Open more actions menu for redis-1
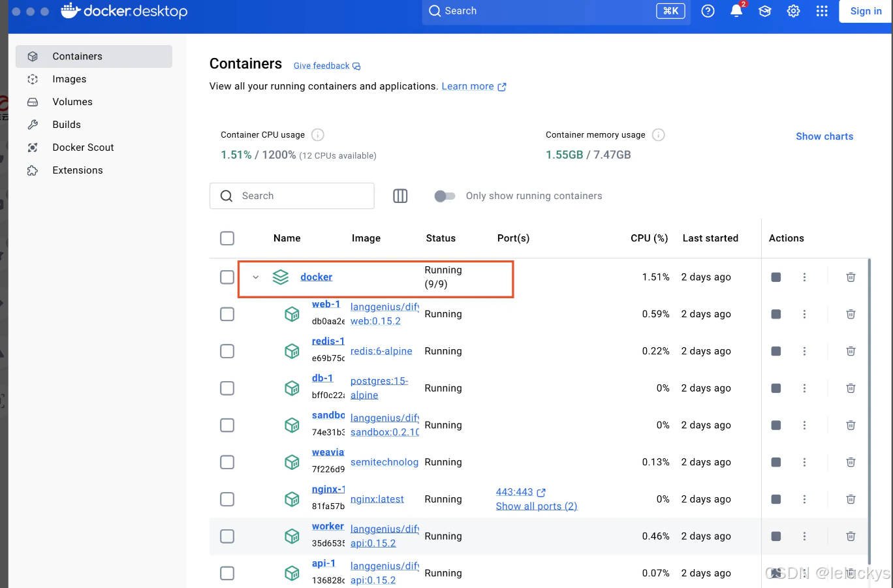This screenshot has height=588, width=893. (804, 351)
